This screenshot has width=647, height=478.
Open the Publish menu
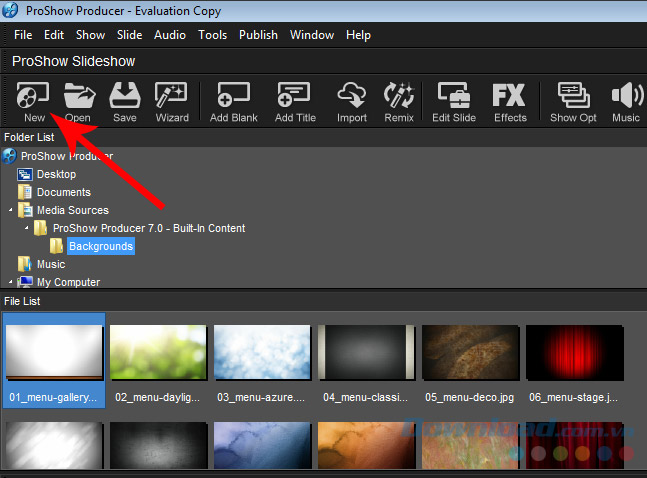click(x=259, y=35)
